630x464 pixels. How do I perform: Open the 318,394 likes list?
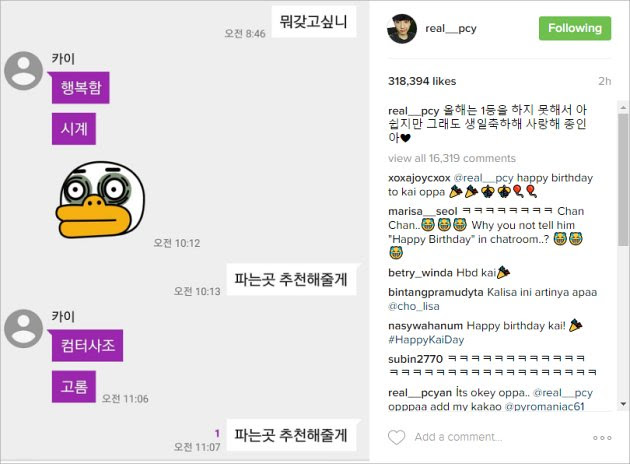pyautogui.click(x=422, y=81)
